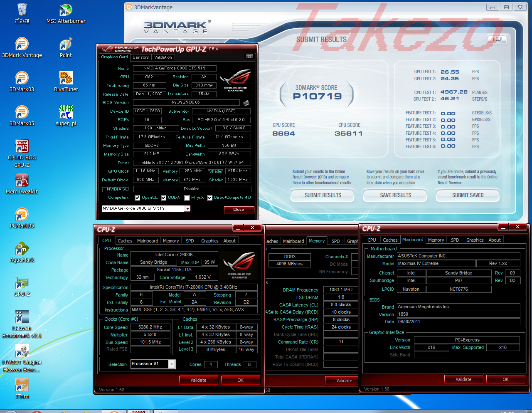
Task: Click the DRAM Frequency 1083.1 MHz value
Action: pos(341,290)
